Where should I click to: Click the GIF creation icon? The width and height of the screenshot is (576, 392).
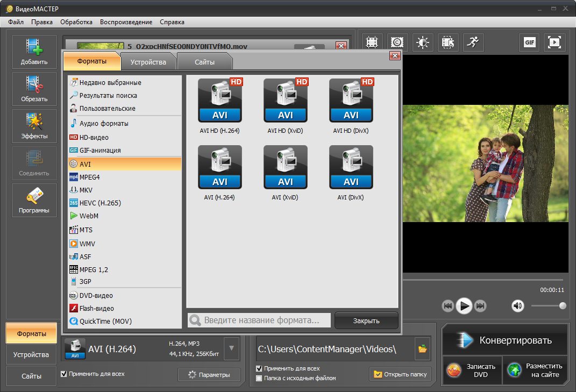529,42
